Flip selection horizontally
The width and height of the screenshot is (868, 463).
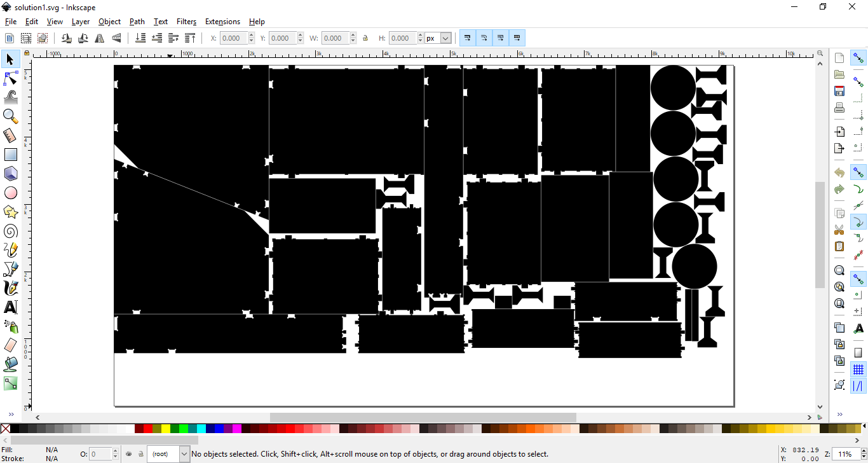(100, 38)
